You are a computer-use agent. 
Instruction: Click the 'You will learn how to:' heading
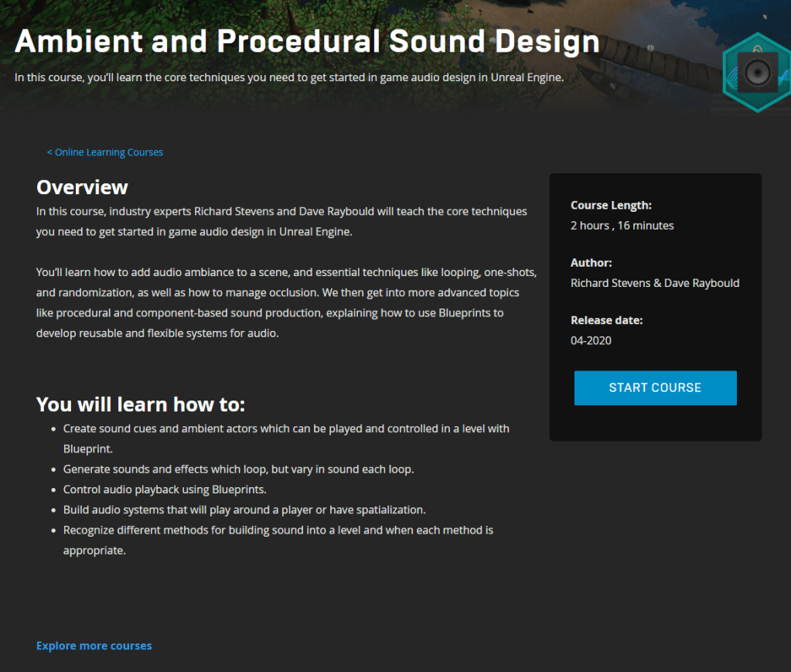pyautogui.click(x=141, y=404)
